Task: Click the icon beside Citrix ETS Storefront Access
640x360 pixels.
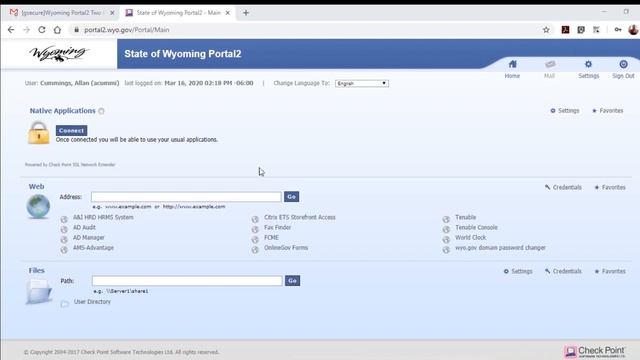Action: [255, 219]
